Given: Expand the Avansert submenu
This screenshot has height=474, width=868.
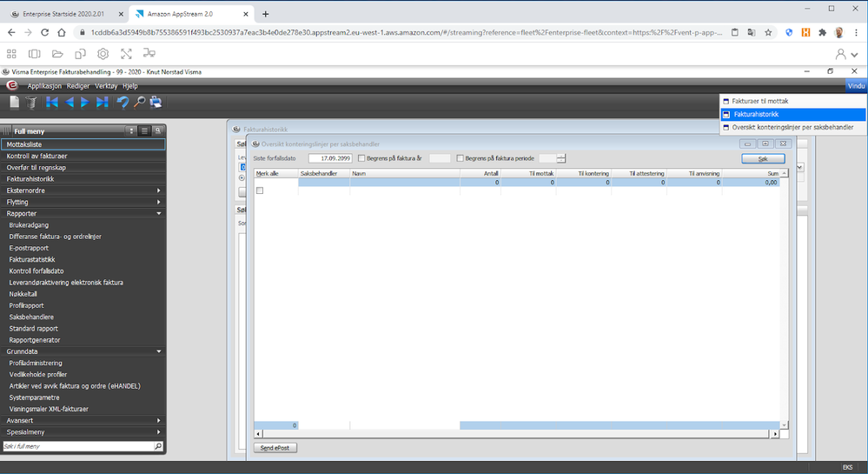Looking at the screenshot, I should [159, 421].
